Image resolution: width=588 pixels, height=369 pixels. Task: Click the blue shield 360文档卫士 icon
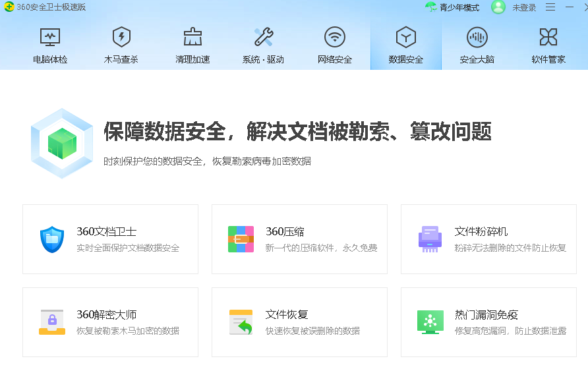(x=52, y=239)
